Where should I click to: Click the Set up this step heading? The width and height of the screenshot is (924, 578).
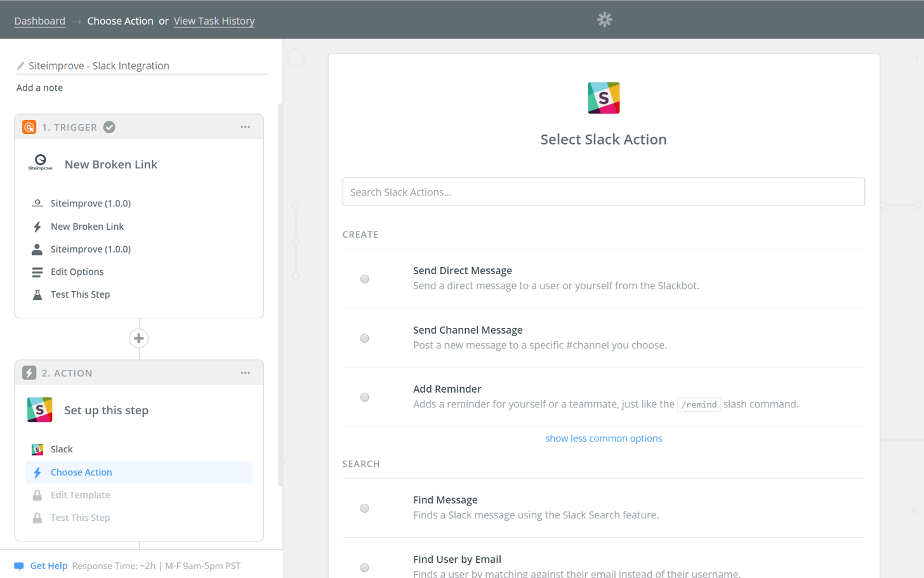click(x=107, y=411)
